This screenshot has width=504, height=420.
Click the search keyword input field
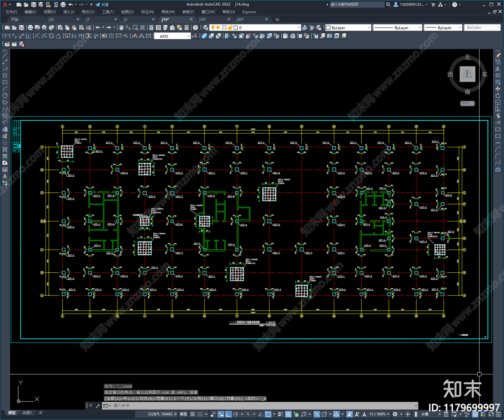357,4
